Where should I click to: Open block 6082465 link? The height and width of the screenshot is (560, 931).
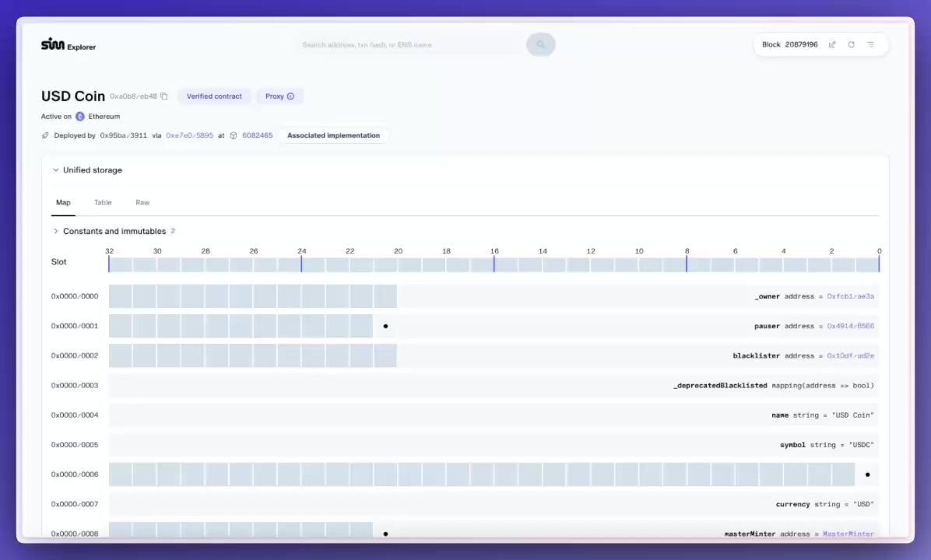click(x=257, y=135)
